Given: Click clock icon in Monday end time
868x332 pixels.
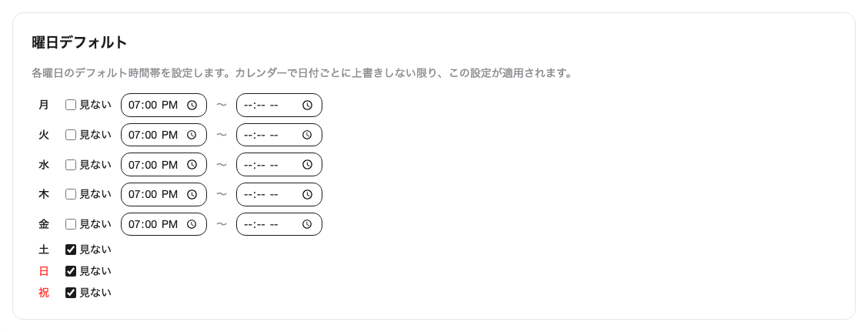Looking at the screenshot, I should (307, 105).
